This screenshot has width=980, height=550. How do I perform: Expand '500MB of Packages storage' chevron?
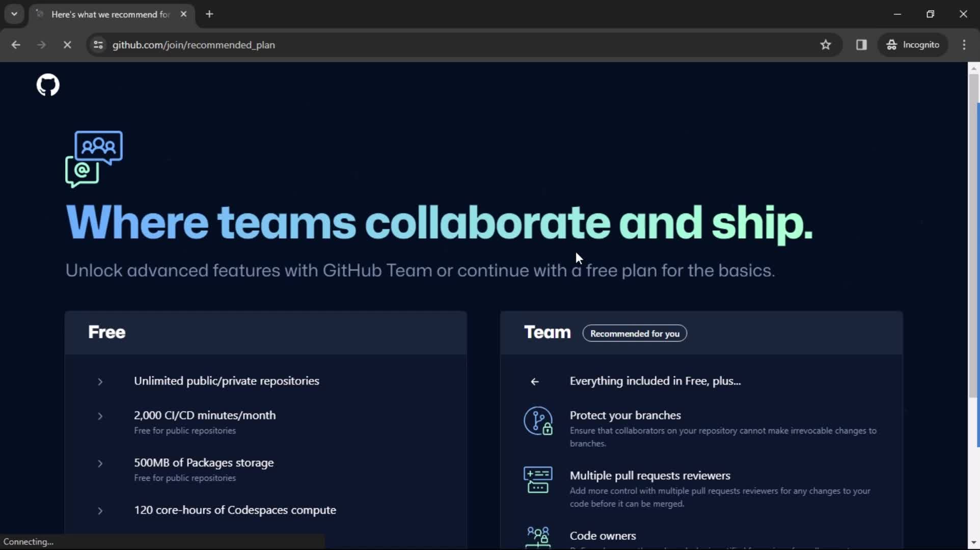100,463
